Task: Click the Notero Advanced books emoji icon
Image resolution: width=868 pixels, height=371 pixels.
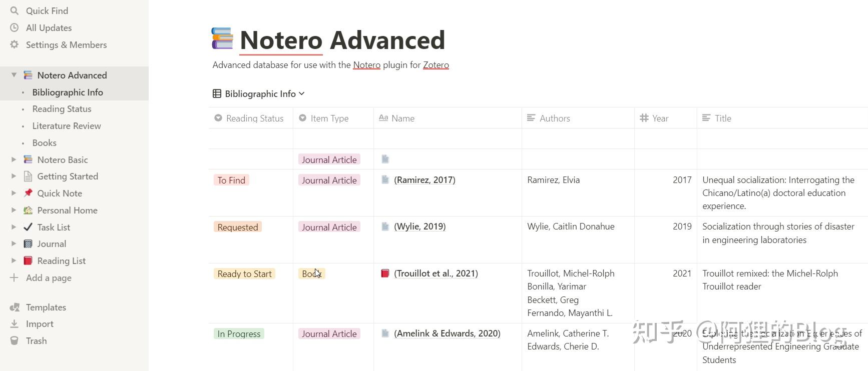Action: (222, 39)
